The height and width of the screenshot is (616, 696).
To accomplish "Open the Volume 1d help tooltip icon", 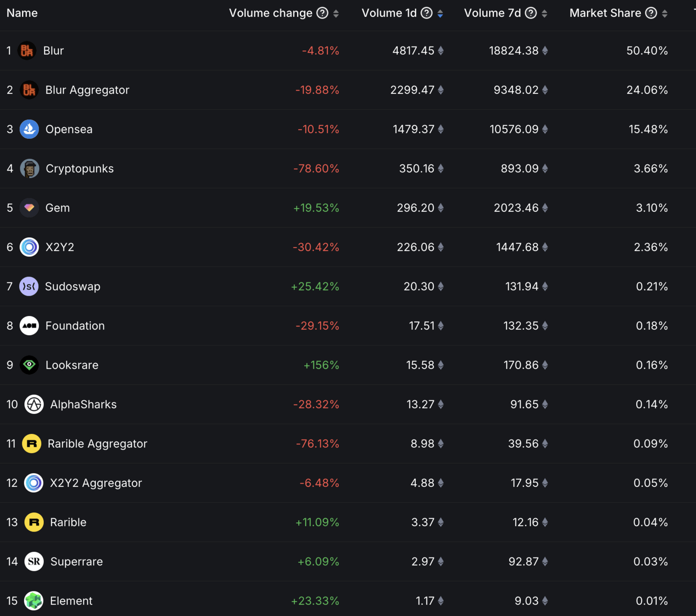I will coord(426,13).
